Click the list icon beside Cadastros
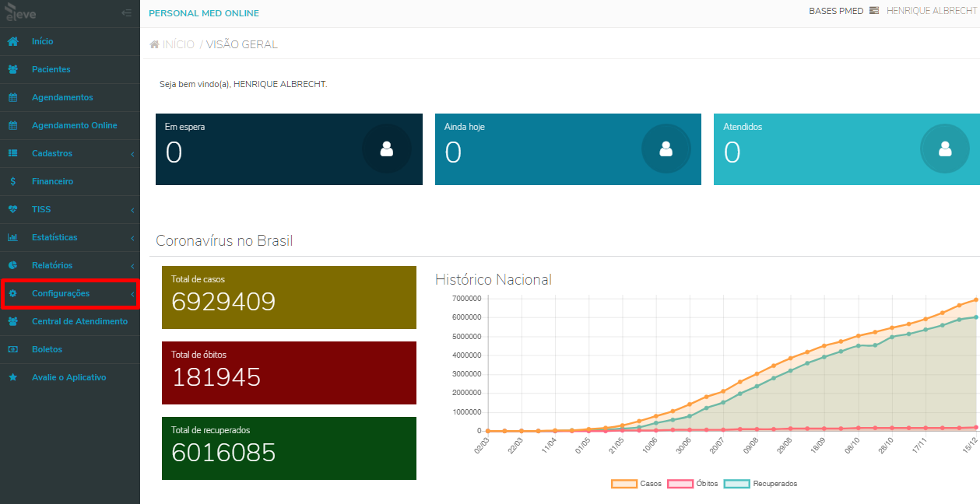The image size is (980, 504). pos(12,153)
